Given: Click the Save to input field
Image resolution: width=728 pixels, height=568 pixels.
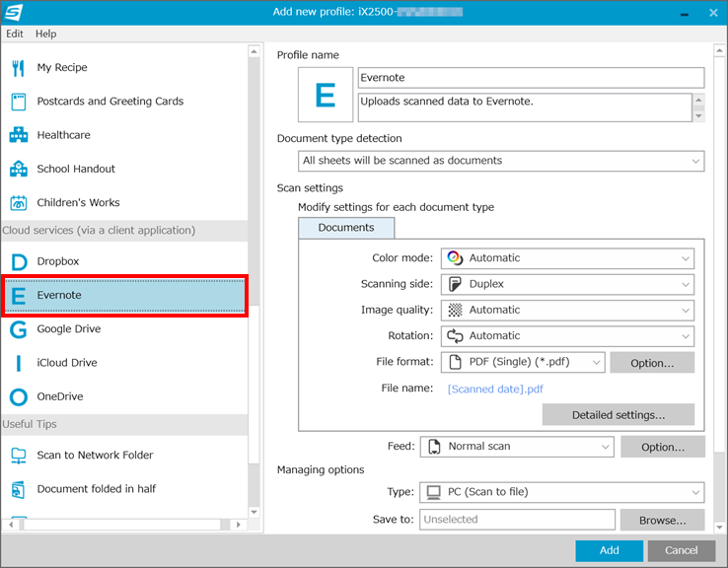Looking at the screenshot, I should point(517,520).
